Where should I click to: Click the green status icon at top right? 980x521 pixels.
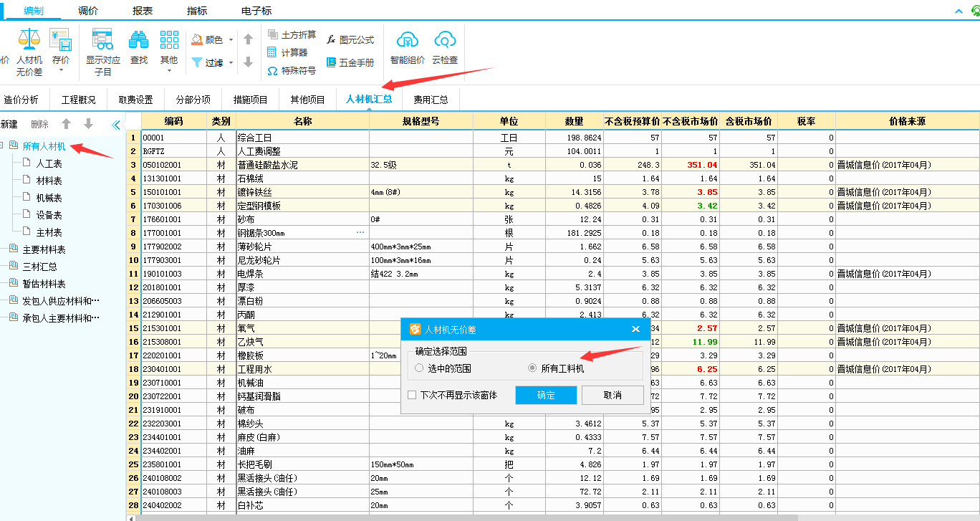click(975, 11)
